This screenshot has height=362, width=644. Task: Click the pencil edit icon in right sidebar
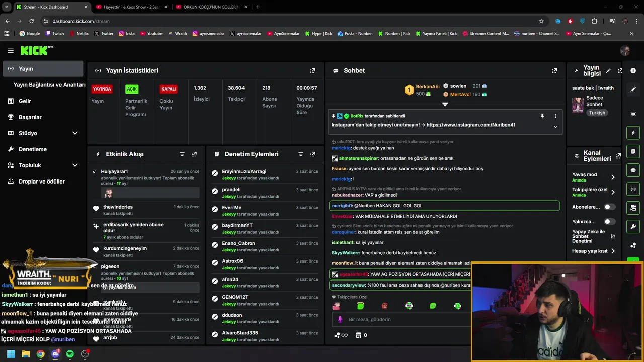pos(633,89)
